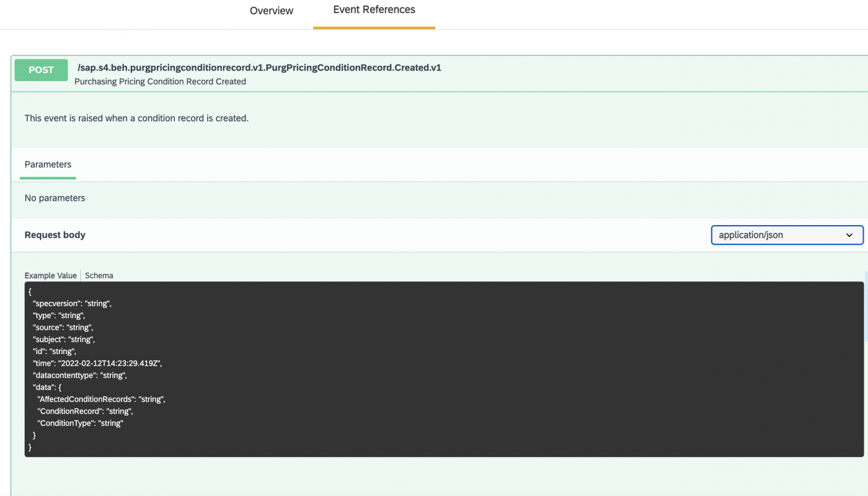868x496 pixels.
Task: Click the chevron arrow in content type dropdown
Action: [x=849, y=235]
